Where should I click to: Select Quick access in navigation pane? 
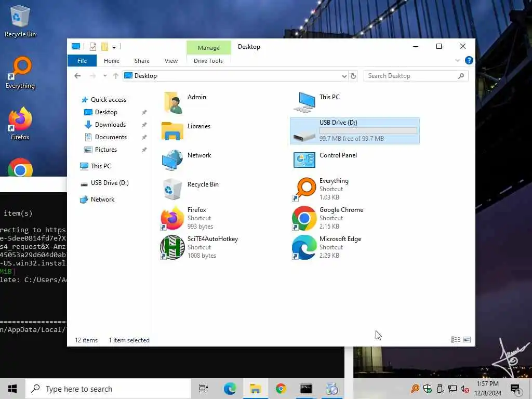point(104,100)
